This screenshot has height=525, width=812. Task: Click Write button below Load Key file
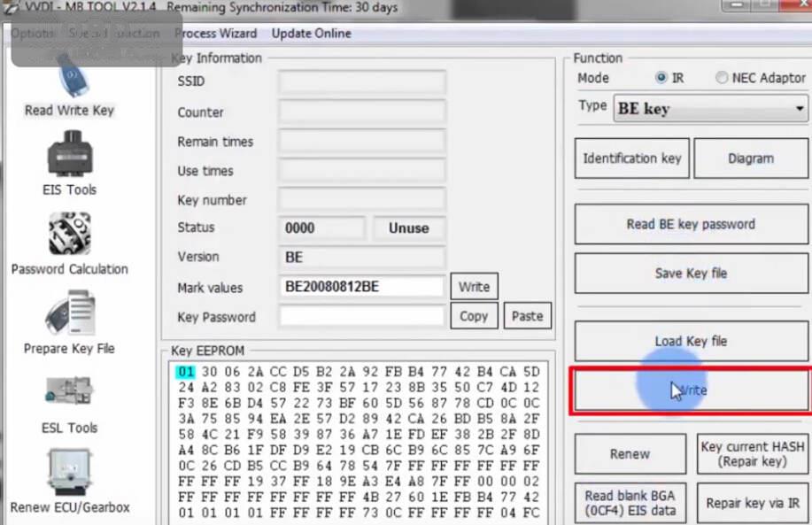(692, 390)
